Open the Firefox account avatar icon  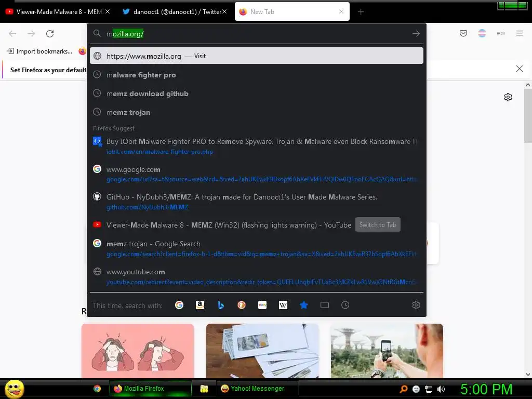(x=482, y=33)
